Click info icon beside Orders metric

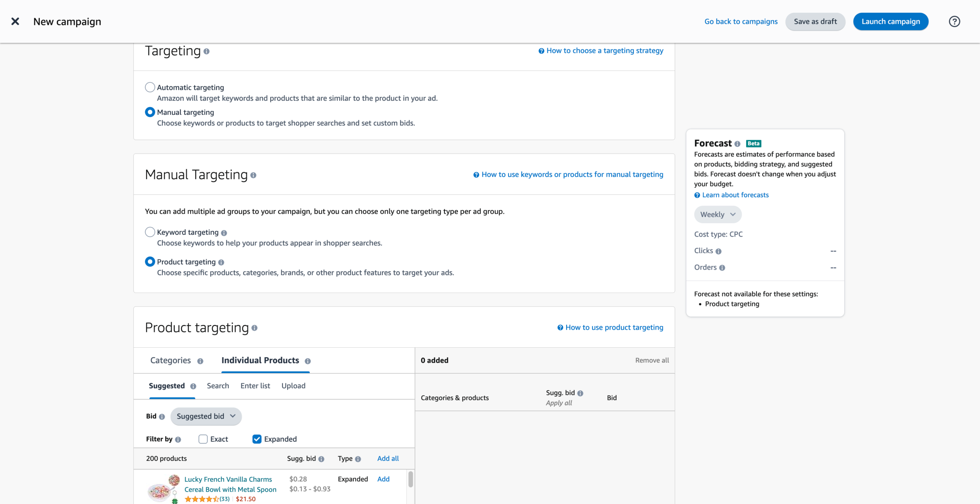tap(722, 268)
